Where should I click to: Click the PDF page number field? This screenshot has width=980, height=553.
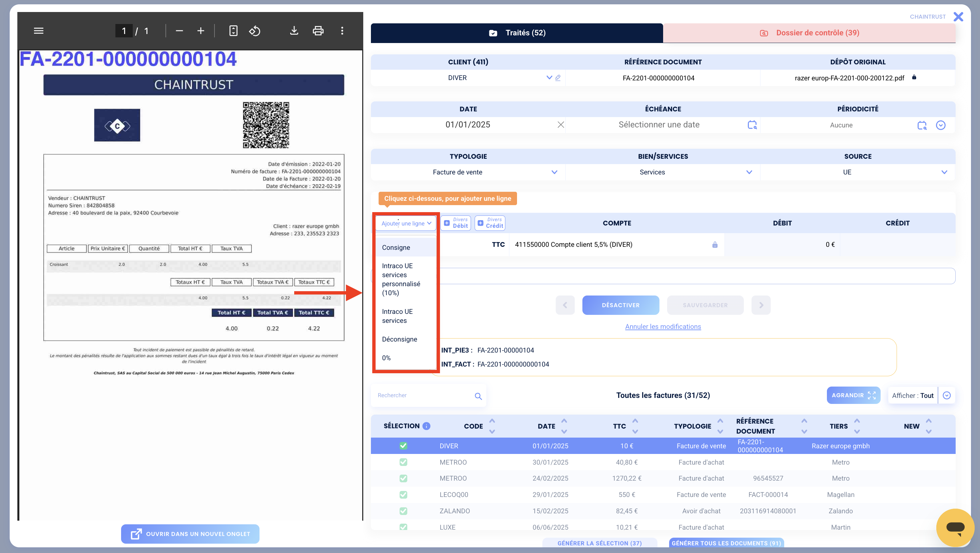pyautogui.click(x=124, y=31)
